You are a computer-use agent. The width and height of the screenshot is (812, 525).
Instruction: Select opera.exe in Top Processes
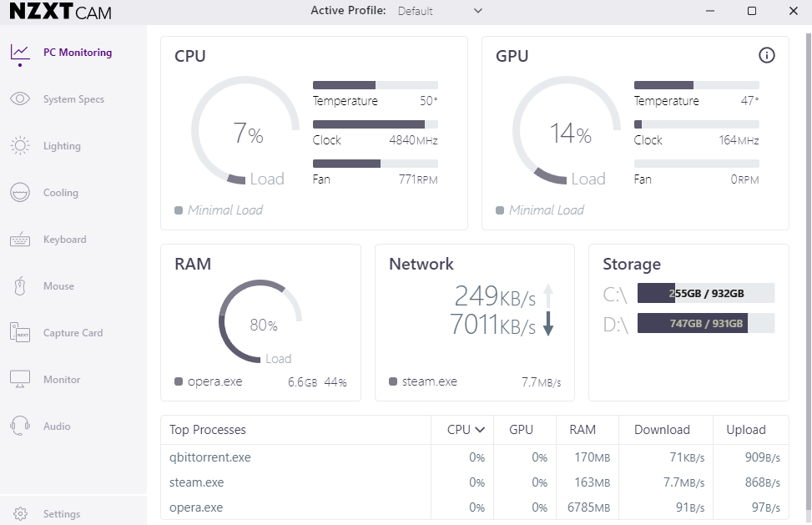474,507
